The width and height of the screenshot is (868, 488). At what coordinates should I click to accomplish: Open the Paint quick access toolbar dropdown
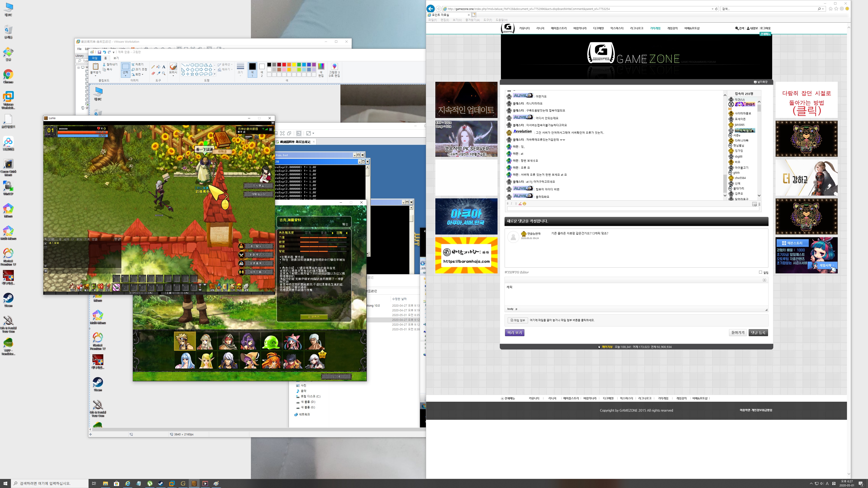(x=113, y=52)
